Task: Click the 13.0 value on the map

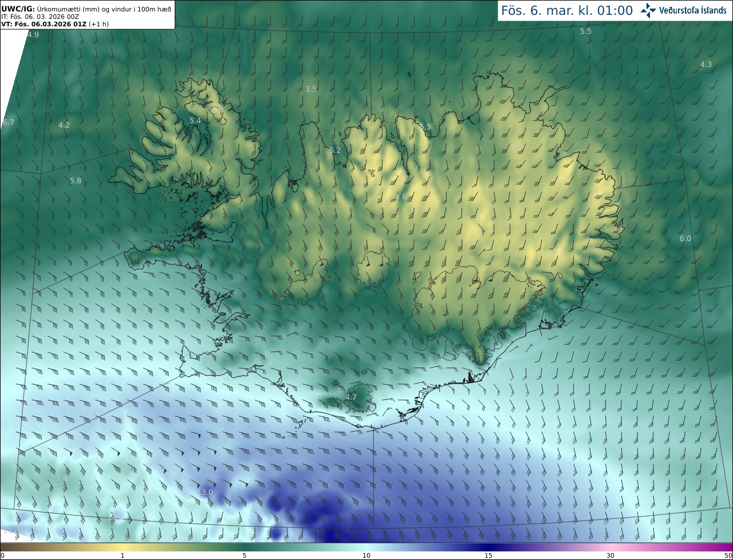Action: (x=204, y=492)
